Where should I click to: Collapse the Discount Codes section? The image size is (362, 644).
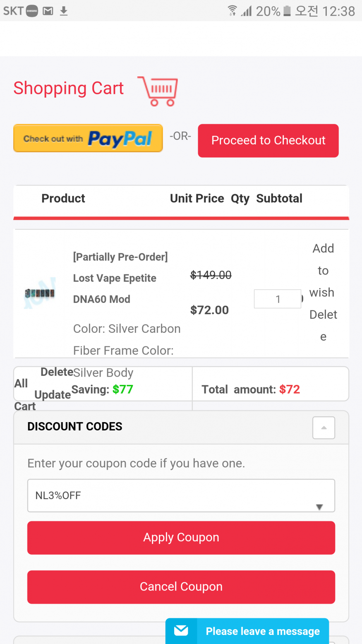[324, 428]
